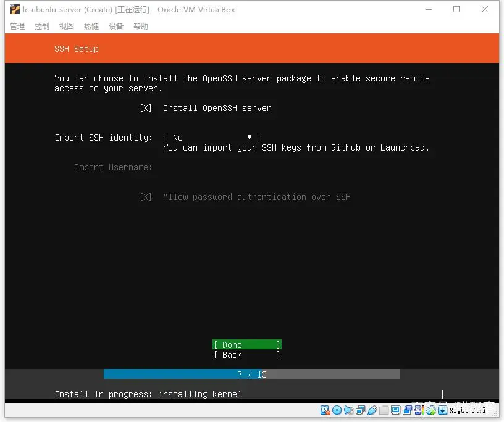Open the 热键 menu
Screen dimensions: 504x422
[x=91, y=27]
